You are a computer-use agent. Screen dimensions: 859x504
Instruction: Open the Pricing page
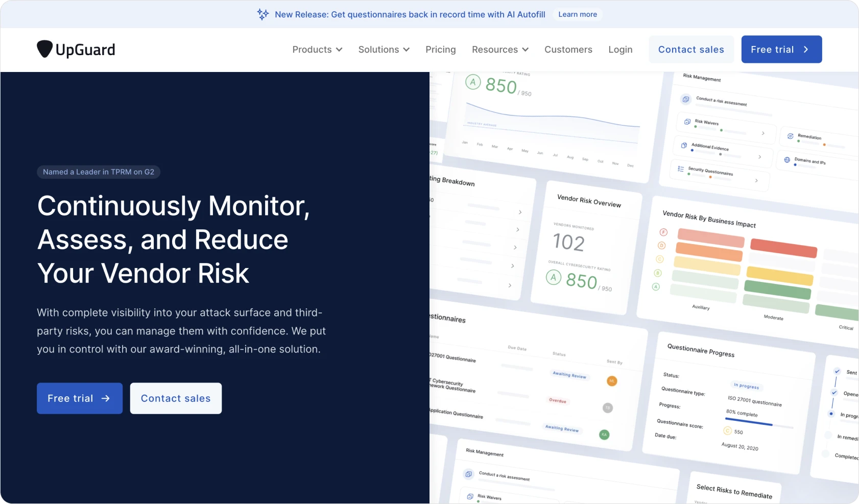(440, 50)
